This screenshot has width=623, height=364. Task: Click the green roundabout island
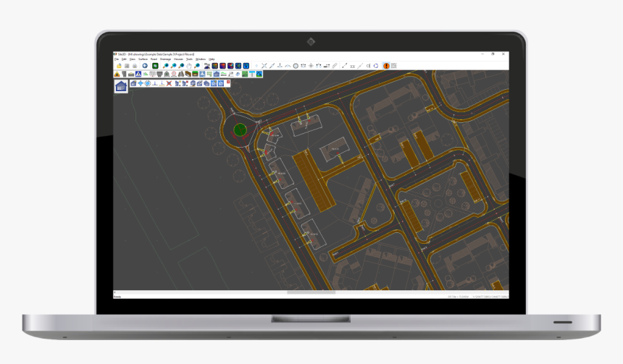[x=240, y=130]
